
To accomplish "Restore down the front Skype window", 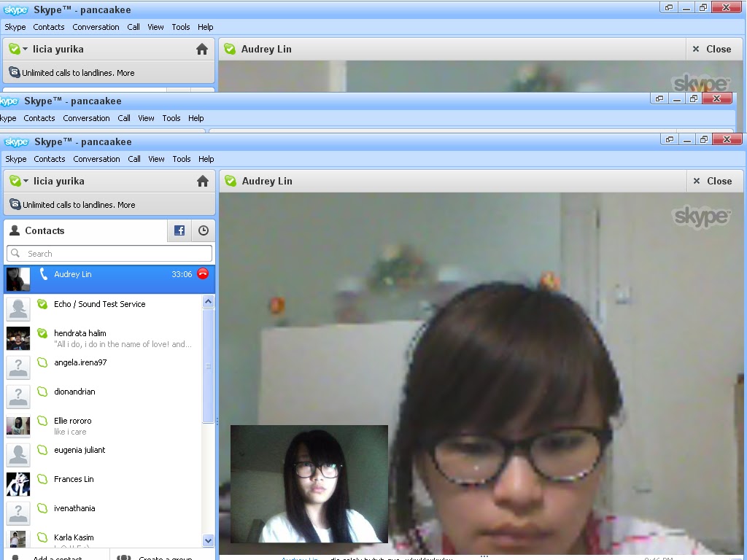I will click(x=704, y=139).
